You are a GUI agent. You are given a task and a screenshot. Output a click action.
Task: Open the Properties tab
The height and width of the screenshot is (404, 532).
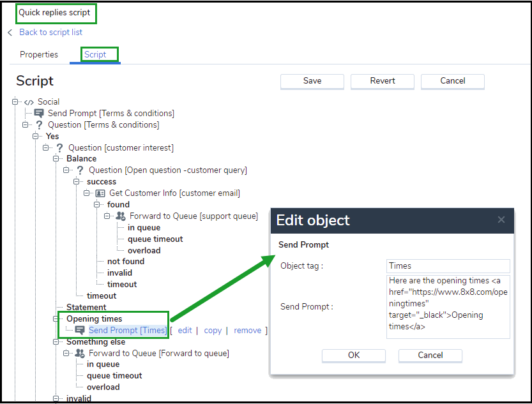(x=39, y=54)
